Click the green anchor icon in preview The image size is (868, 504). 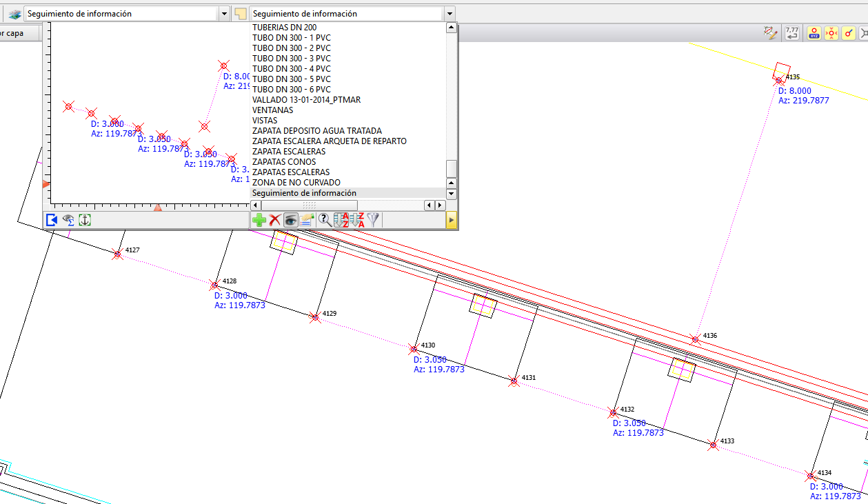pos(84,220)
